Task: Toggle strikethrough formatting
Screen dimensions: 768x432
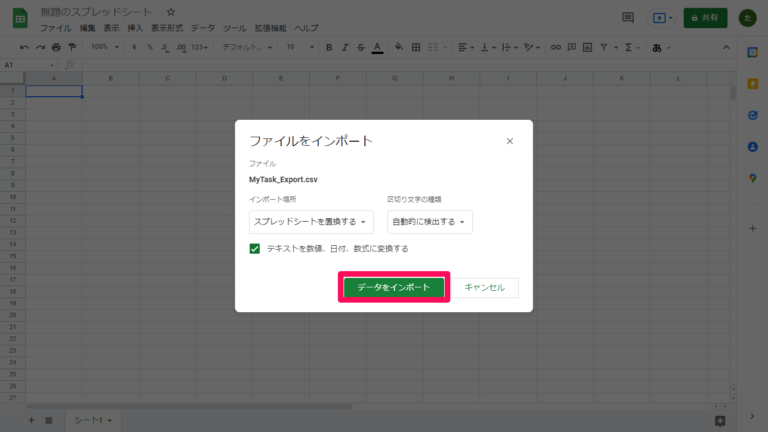Action: [x=360, y=48]
